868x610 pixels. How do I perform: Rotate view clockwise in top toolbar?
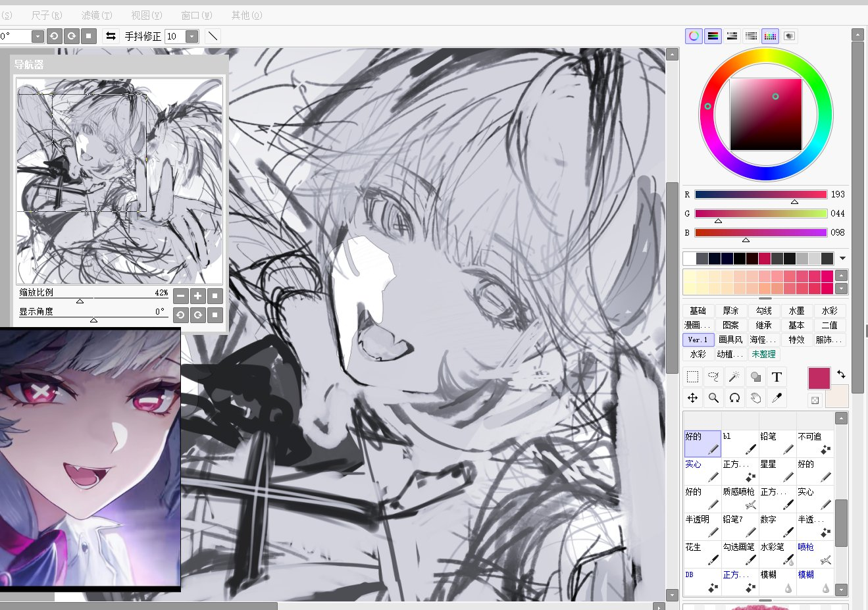(72, 36)
